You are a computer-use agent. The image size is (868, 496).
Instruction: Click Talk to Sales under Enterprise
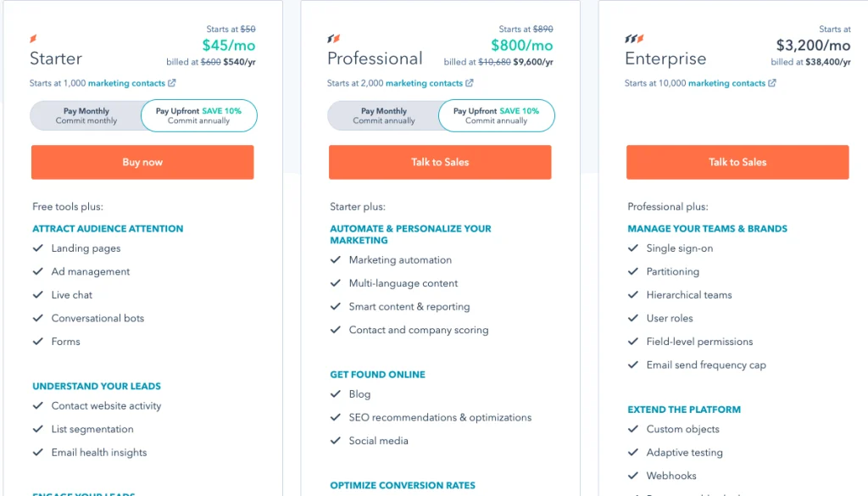(737, 162)
